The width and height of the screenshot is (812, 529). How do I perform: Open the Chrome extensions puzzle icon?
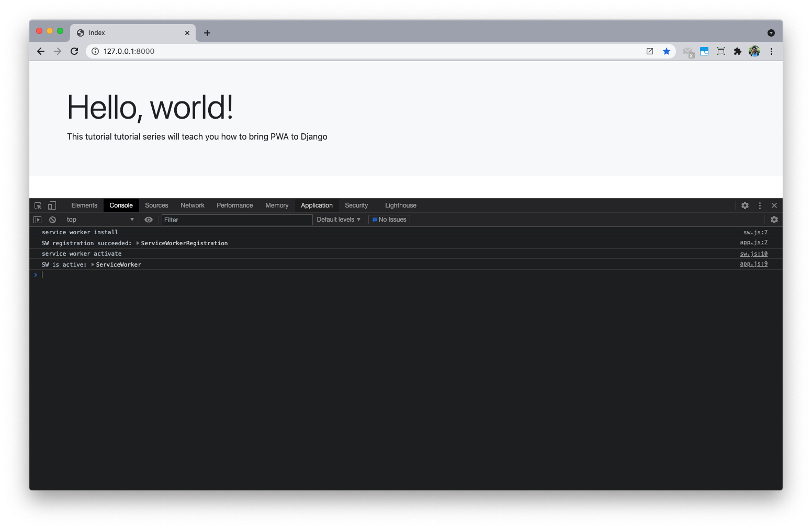pyautogui.click(x=738, y=51)
